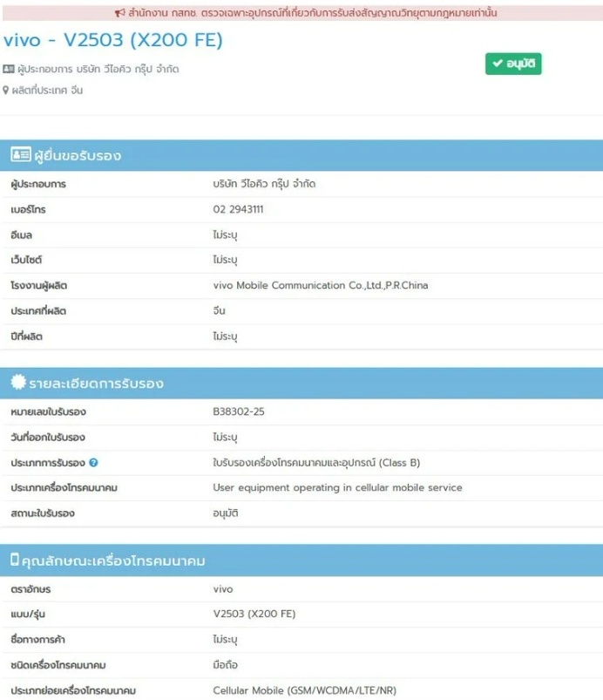Click the โรงงานผู้ผลิต row label
The width and height of the screenshot is (603, 700).
click(x=39, y=286)
